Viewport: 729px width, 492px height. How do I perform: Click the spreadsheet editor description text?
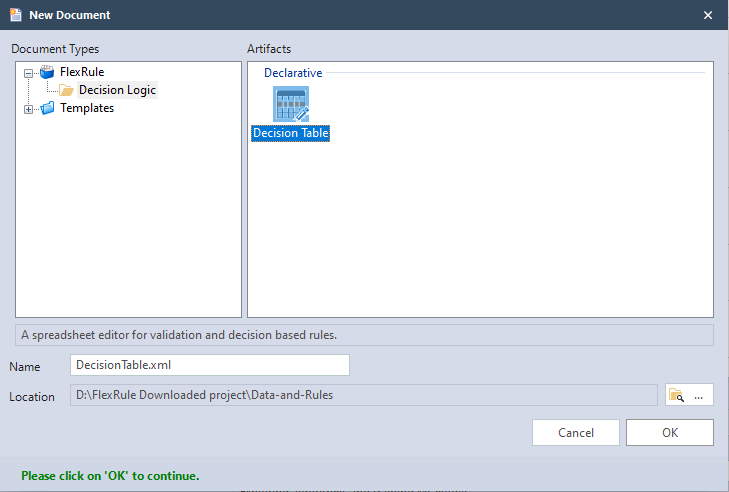pos(179,335)
